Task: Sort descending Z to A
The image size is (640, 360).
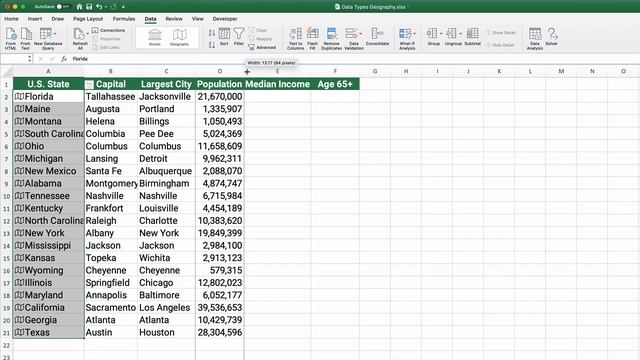Action: (x=212, y=44)
